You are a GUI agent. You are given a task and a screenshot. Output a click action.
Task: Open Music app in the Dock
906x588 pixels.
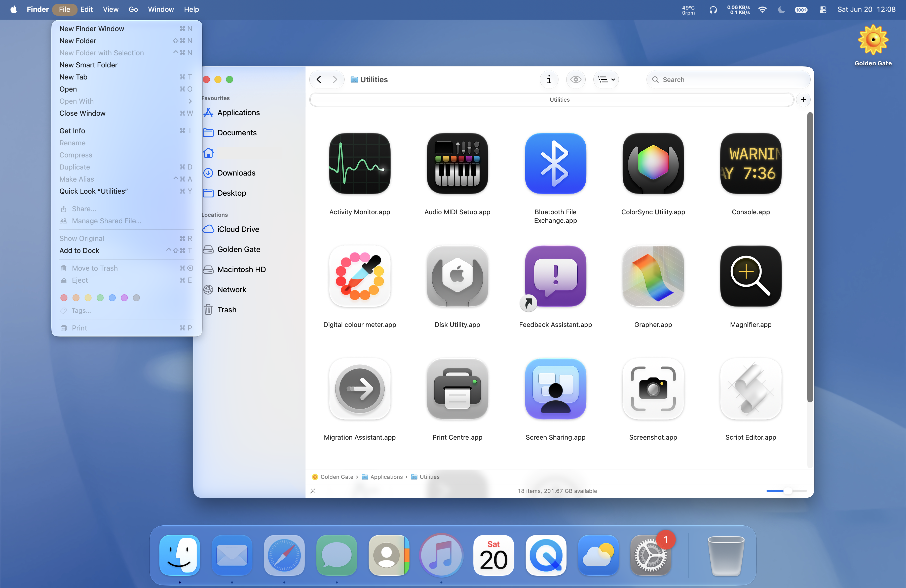[x=441, y=555]
